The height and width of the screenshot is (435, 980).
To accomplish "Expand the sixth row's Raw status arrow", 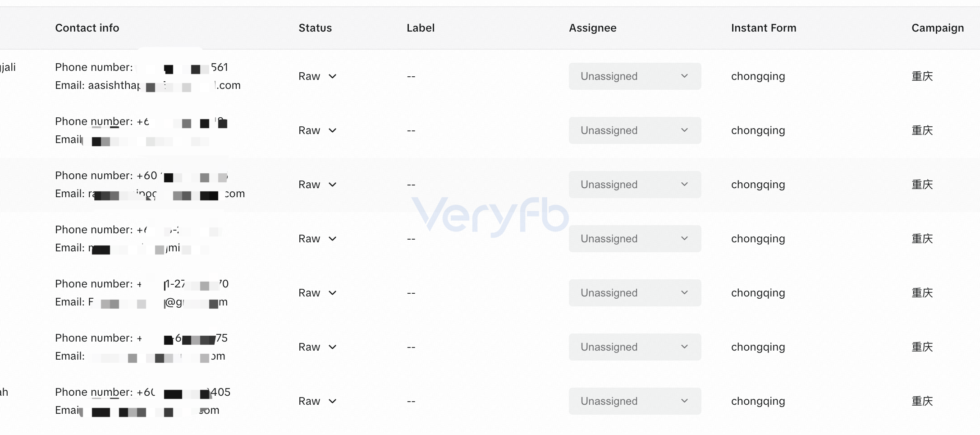I will point(333,347).
